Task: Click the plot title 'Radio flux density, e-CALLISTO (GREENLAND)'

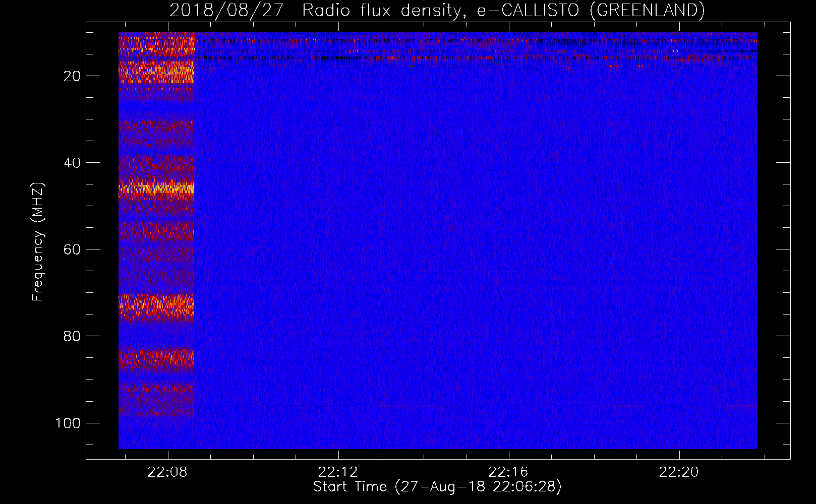Action: coord(503,10)
